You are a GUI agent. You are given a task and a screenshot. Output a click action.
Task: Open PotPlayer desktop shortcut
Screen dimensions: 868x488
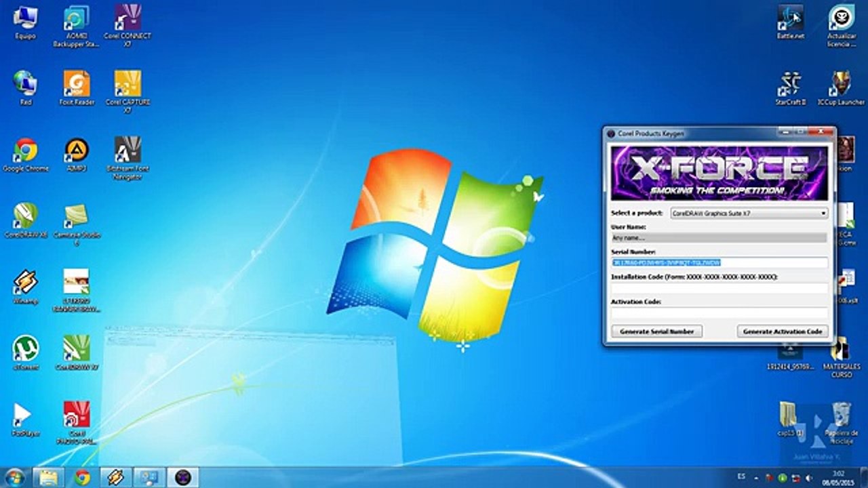pyautogui.click(x=25, y=420)
